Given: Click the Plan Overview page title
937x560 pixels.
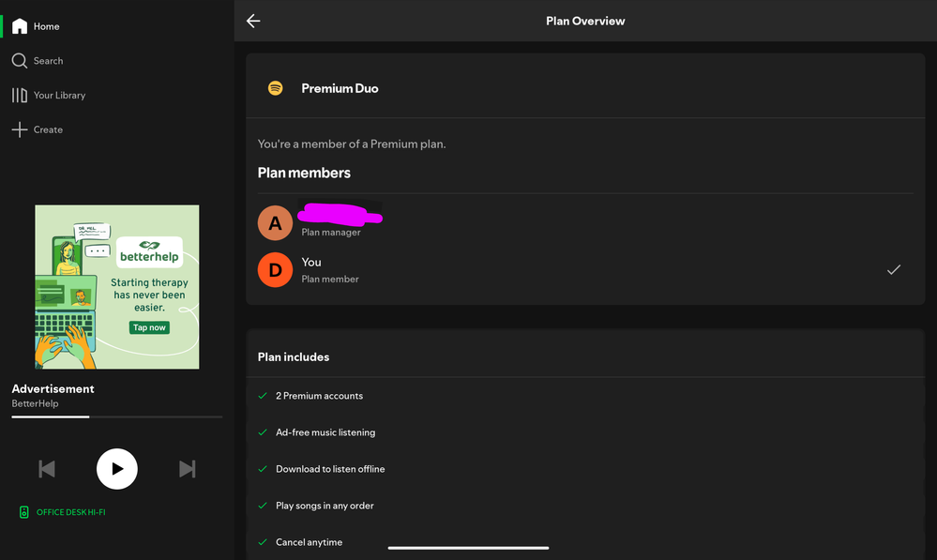Looking at the screenshot, I should (x=585, y=21).
